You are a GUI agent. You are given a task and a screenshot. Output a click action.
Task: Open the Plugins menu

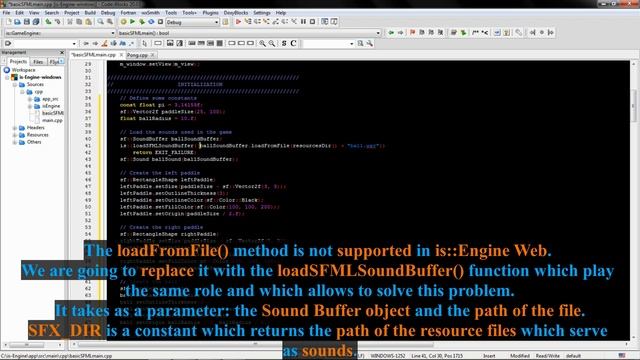click(x=211, y=13)
